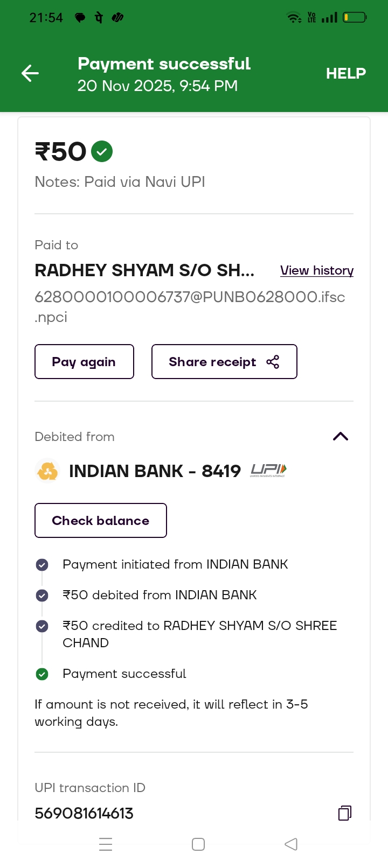The height and width of the screenshot is (868, 388).
Task: Click the share icon in Share receipt
Action: tap(273, 362)
